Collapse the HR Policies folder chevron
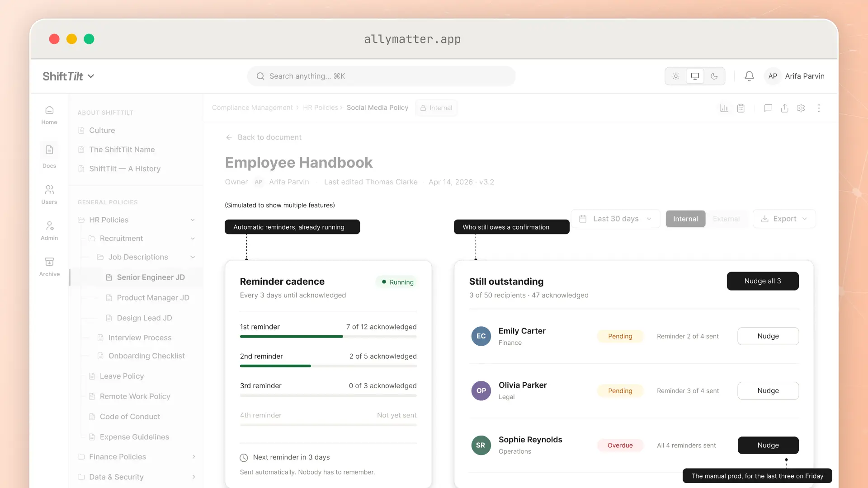Image resolution: width=868 pixels, height=488 pixels. (x=193, y=220)
